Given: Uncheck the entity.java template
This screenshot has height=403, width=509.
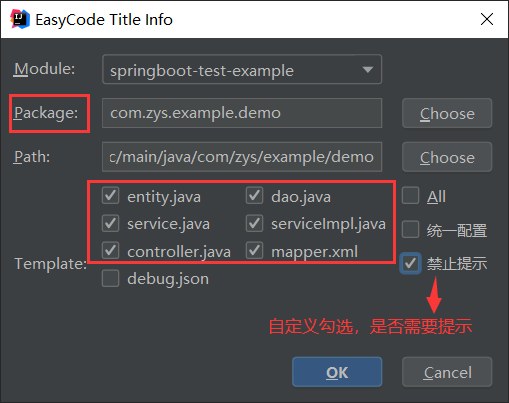Looking at the screenshot, I should pyautogui.click(x=110, y=196).
